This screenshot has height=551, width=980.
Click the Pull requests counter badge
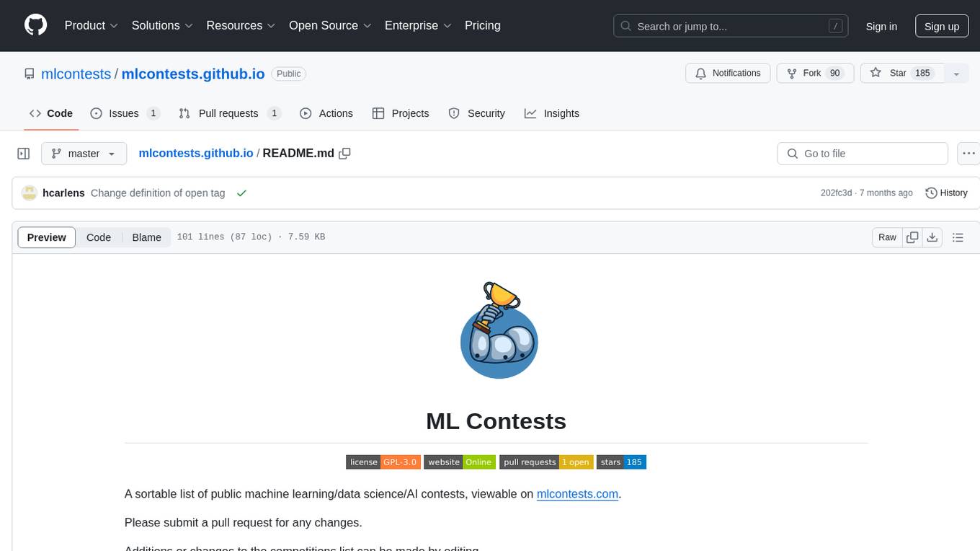pyautogui.click(x=274, y=113)
